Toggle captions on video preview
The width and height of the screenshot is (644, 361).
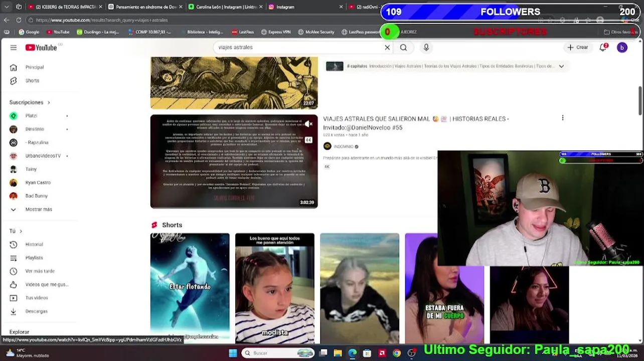(308, 140)
